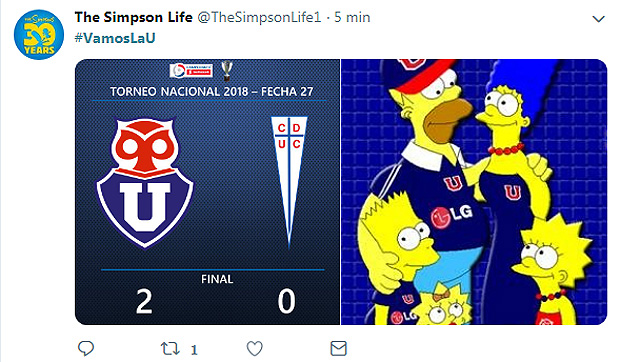The image size is (620, 362).
Task: Open the @TheSimpsonLife1 handle link
Action: pyautogui.click(x=259, y=17)
